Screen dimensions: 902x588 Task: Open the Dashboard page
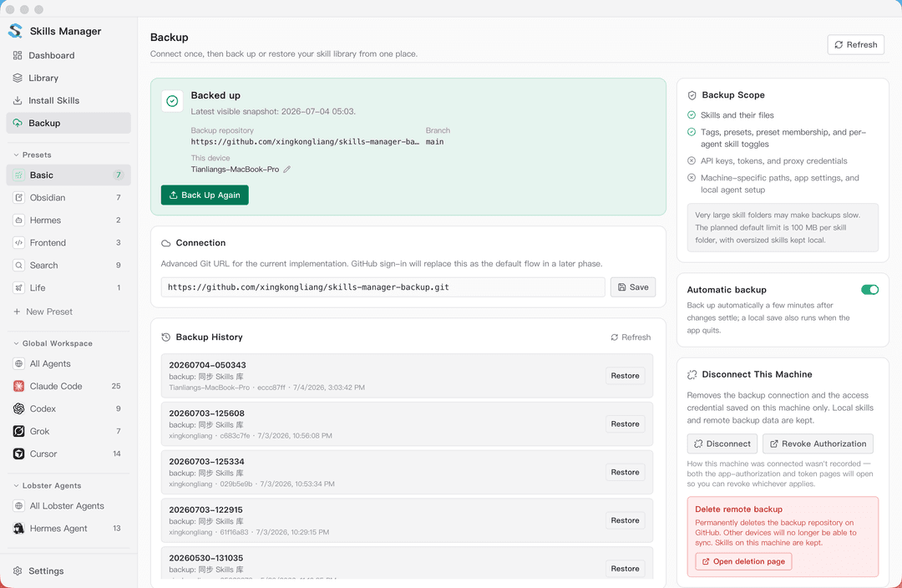pyautogui.click(x=68, y=55)
